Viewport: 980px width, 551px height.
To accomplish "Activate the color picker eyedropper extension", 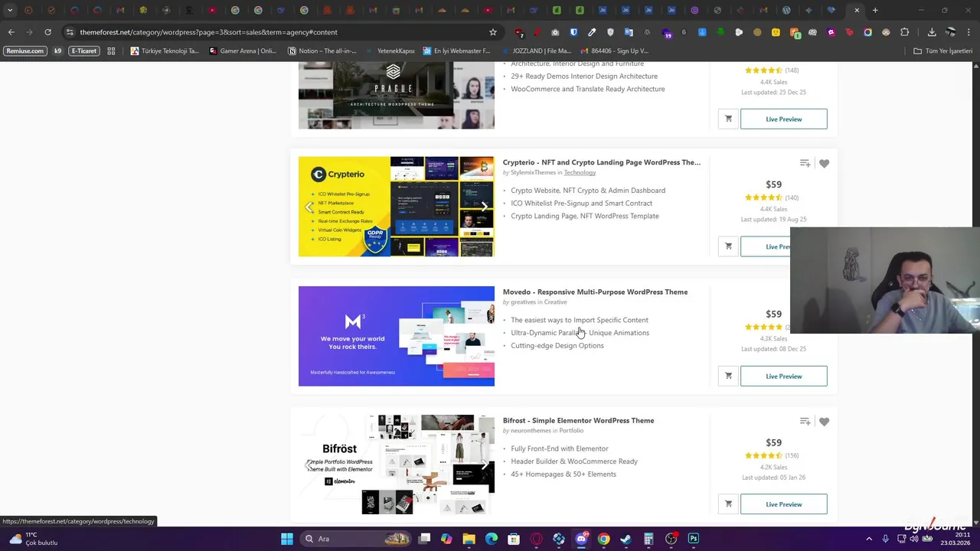I will (592, 32).
